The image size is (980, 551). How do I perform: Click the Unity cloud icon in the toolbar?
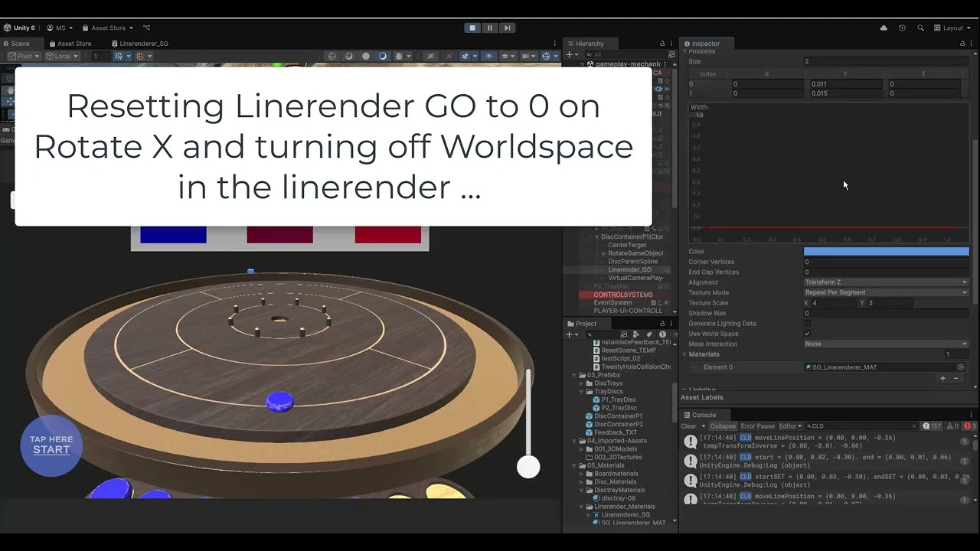point(884,27)
